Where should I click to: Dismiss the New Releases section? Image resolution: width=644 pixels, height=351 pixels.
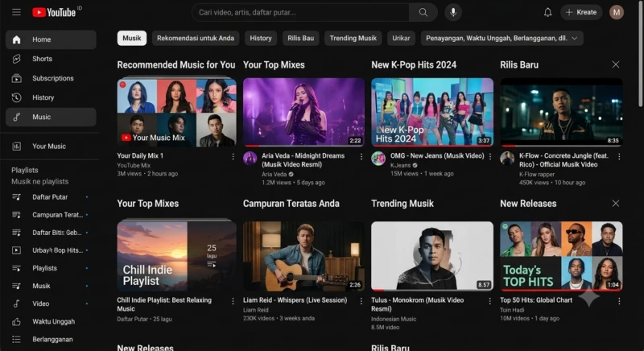[615, 203]
